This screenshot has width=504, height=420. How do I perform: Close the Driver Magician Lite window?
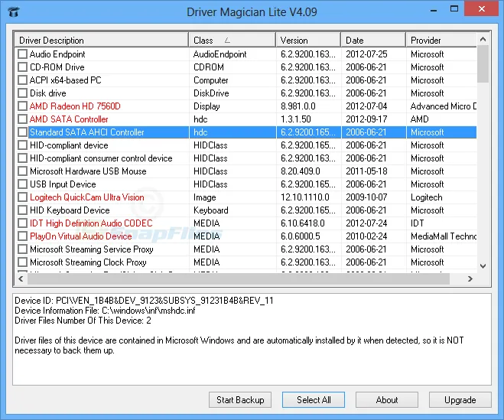482,8
